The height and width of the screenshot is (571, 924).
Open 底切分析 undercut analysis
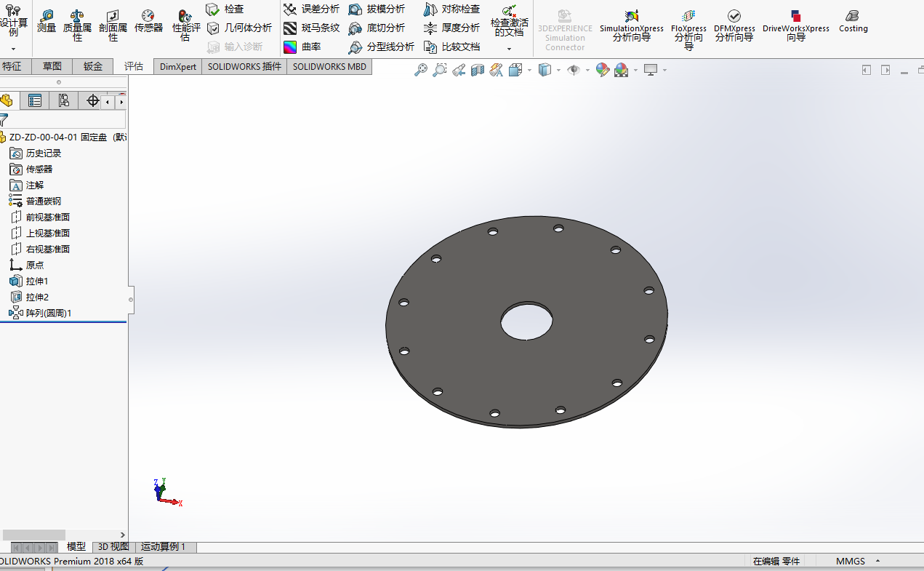pos(377,28)
